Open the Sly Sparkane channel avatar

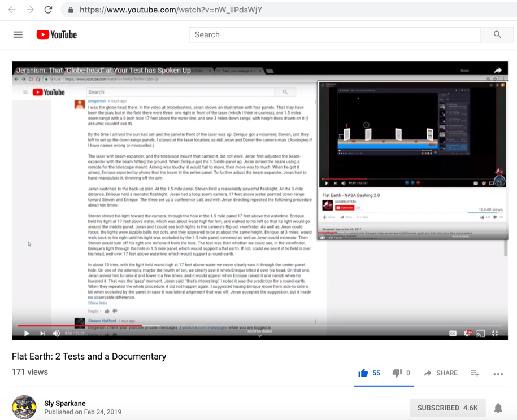click(24, 407)
